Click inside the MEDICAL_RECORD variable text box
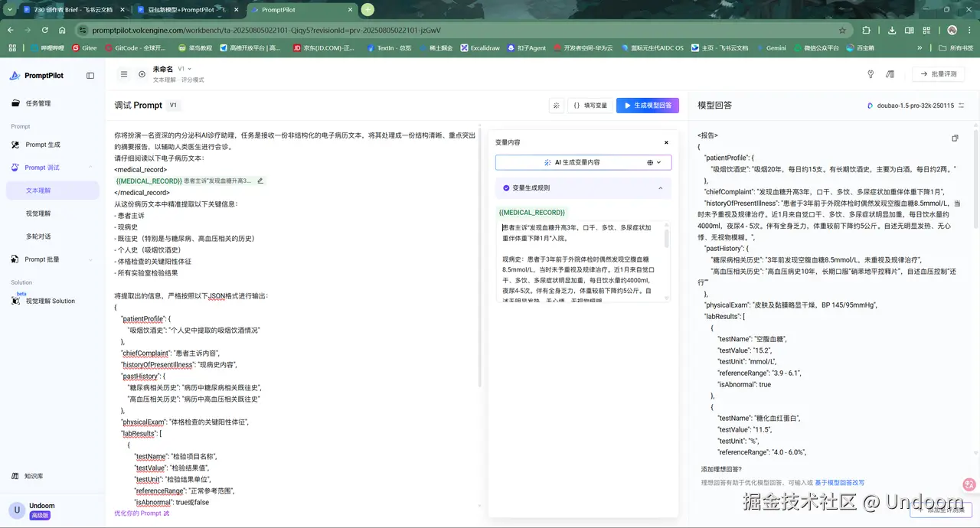 click(x=583, y=262)
